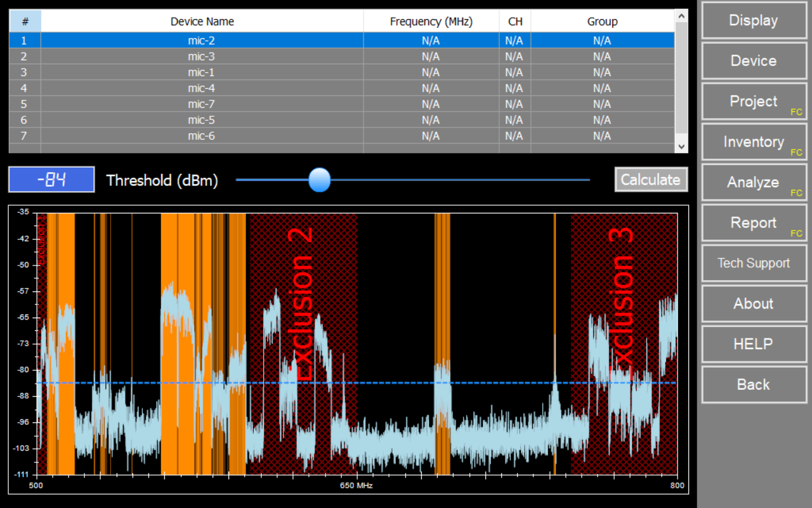Select the mic-1 device row
812x508 pixels.
(342, 72)
